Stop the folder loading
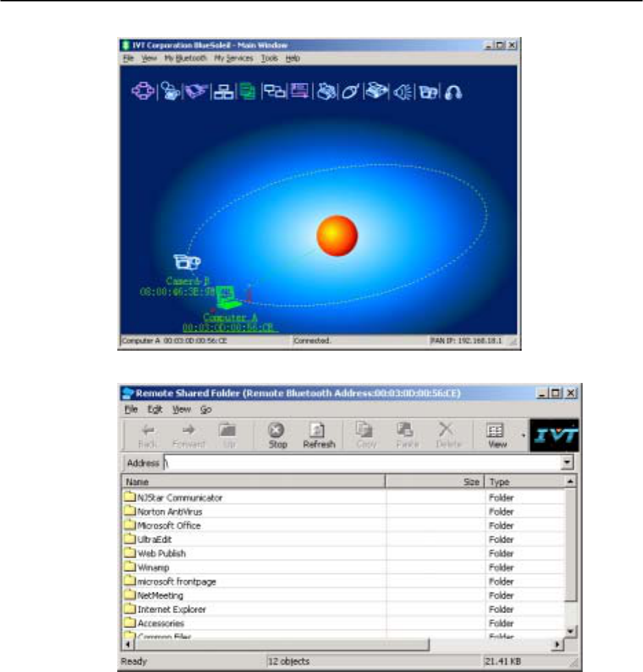 coord(277,436)
